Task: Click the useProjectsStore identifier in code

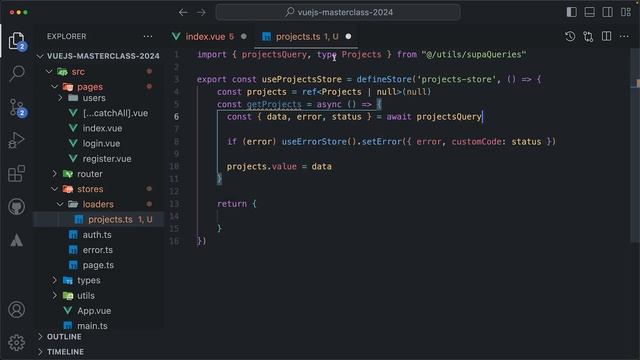Action: [302, 79]
